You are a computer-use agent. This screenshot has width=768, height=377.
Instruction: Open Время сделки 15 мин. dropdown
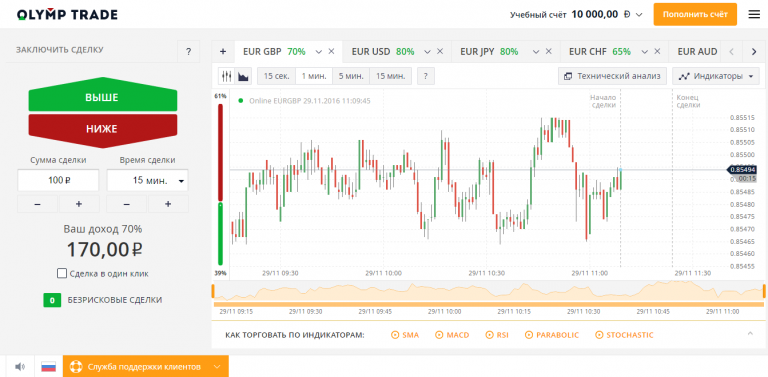[x=147, y=180]
